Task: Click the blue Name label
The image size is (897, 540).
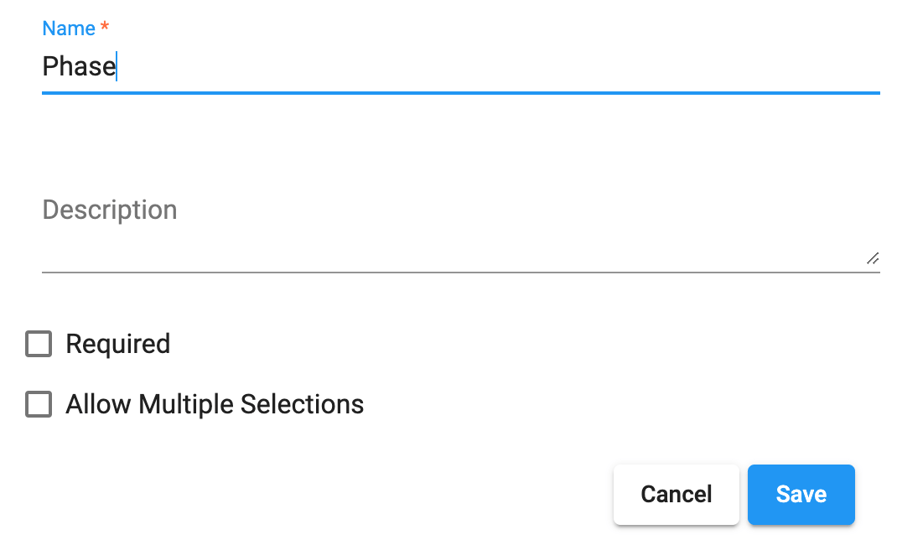Action: (x=68, y=30)
